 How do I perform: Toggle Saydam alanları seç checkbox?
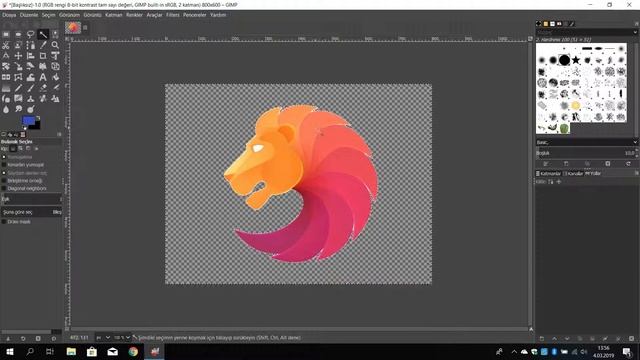point(4,173)
